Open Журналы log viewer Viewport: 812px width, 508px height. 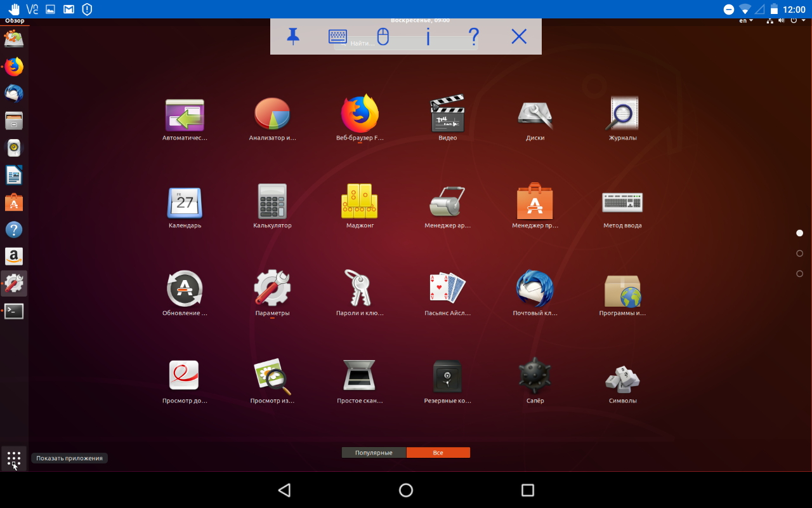click(622, 119)
